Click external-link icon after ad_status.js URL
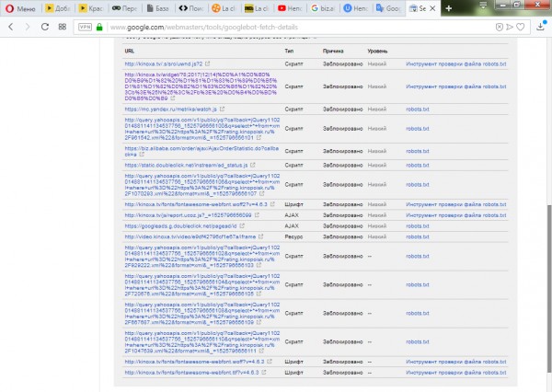 pos(253,165)
